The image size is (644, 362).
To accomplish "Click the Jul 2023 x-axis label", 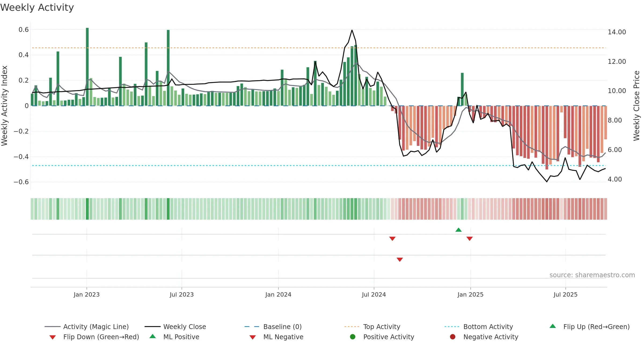I will 182,294.
